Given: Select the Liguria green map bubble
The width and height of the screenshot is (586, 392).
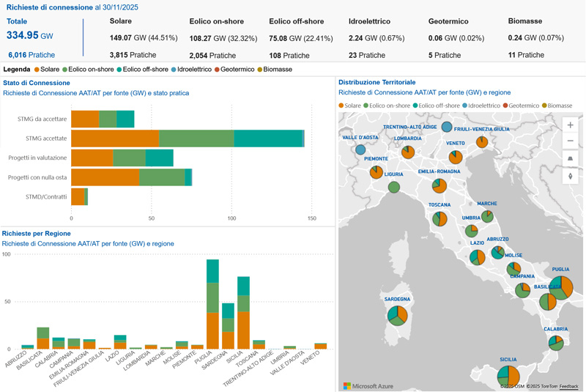Looking at the screenshot, I should [x=393, y=187].
